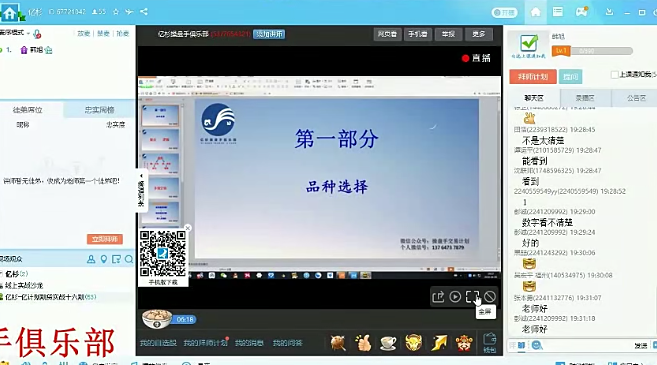
Task: Click the blue 添加讲师 button
Action: pos(269,34)
